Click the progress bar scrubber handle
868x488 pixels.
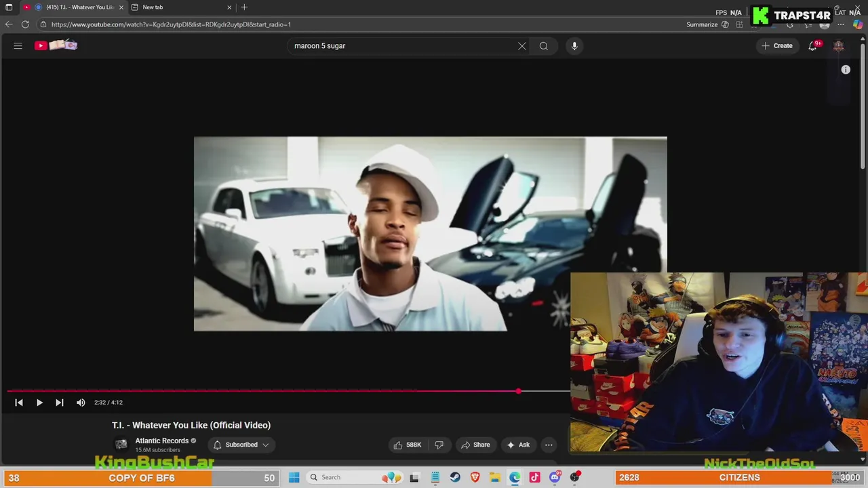point(519,391)
